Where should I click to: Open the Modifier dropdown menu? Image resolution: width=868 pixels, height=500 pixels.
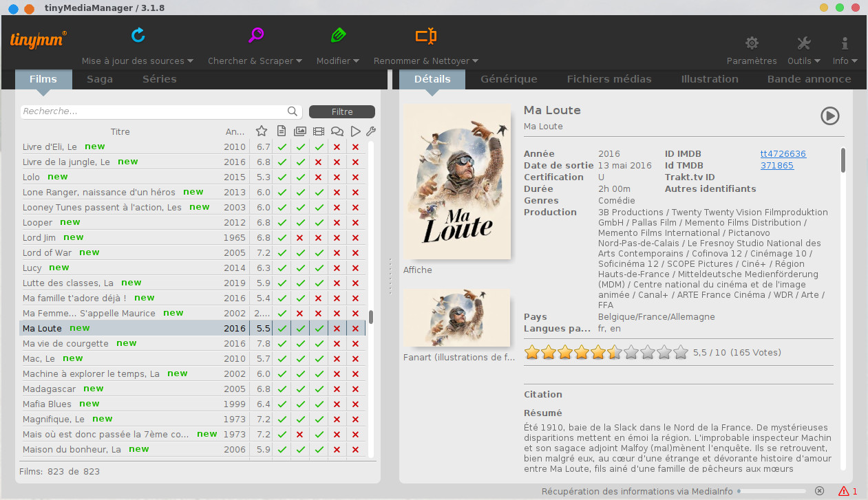click(x=338, y=61)
